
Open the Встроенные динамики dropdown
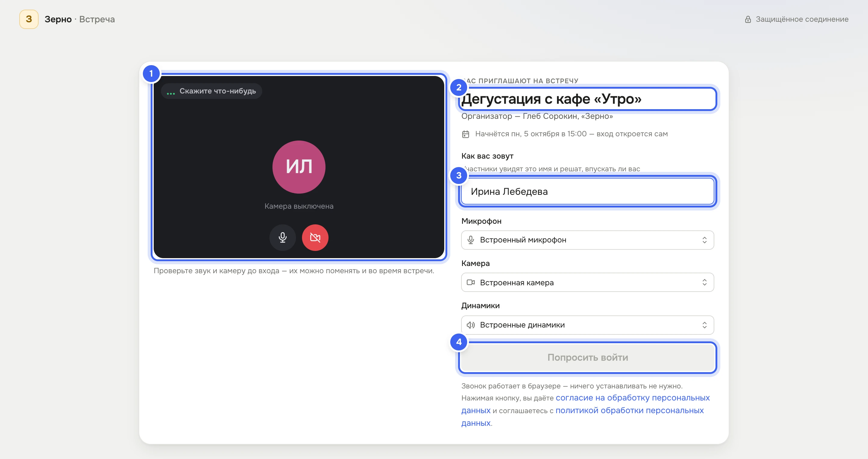587,325
